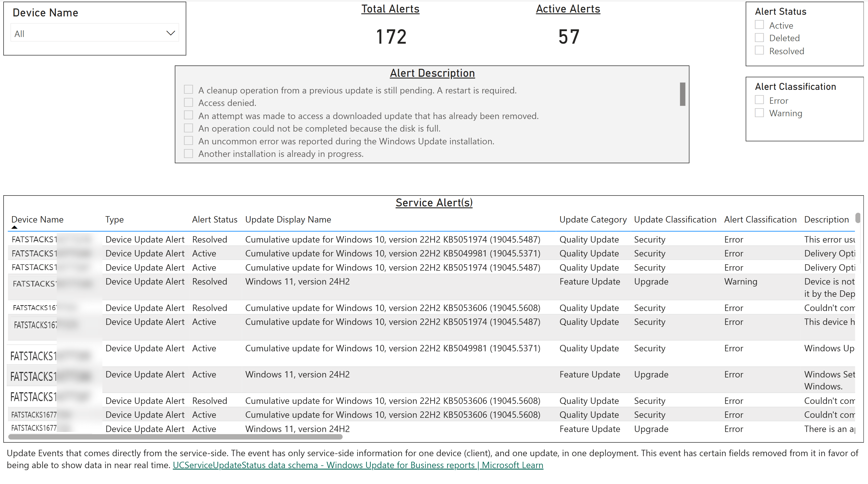This screenshot has width=868, height=484.
Task: Click the Active Alerts title
Action: coord(568,9)
